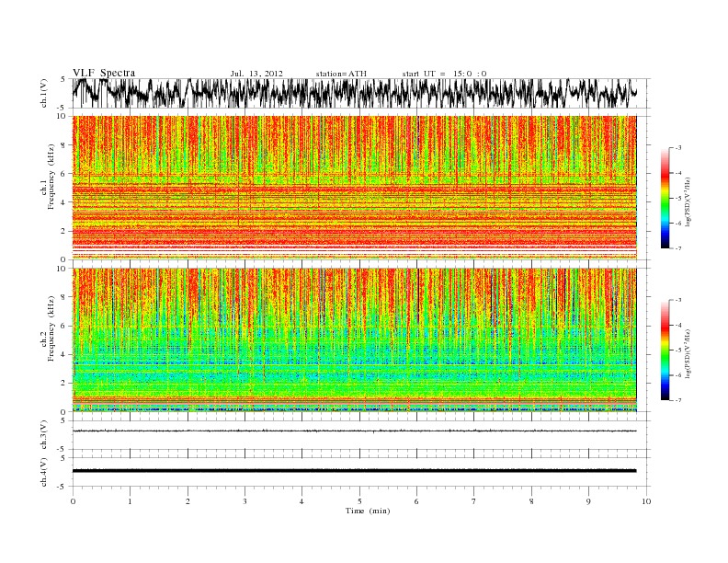Screen dimensions: 728x563
Task: Click the ch.2 color bar 'log(PSD)(V²/Hz)' label
Action: click(x=687, y=353)
